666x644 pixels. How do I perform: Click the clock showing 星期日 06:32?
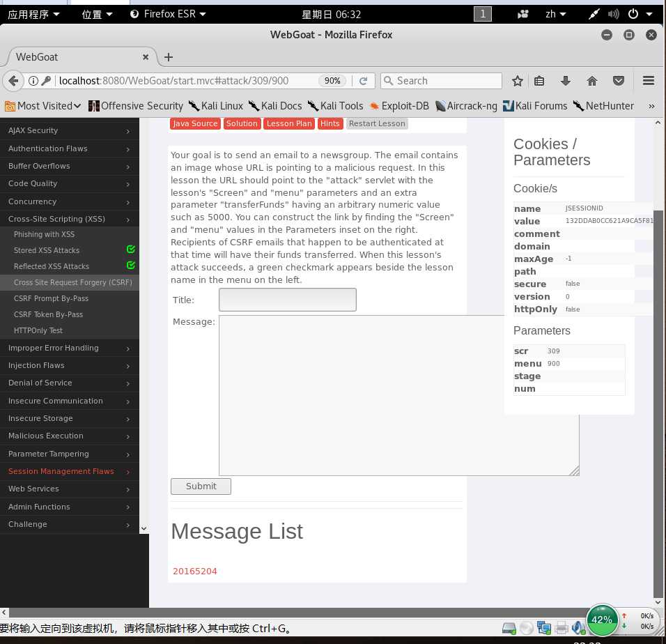click(332, 15)
